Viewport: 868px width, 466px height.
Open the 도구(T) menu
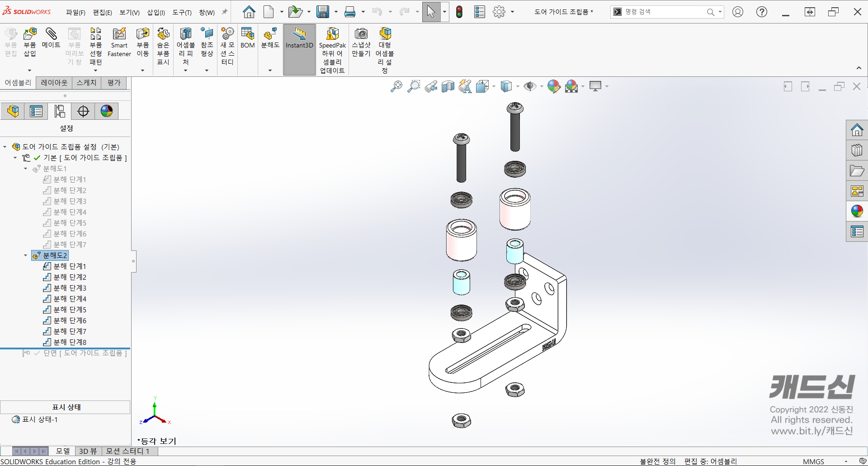(x=182, y=13)
